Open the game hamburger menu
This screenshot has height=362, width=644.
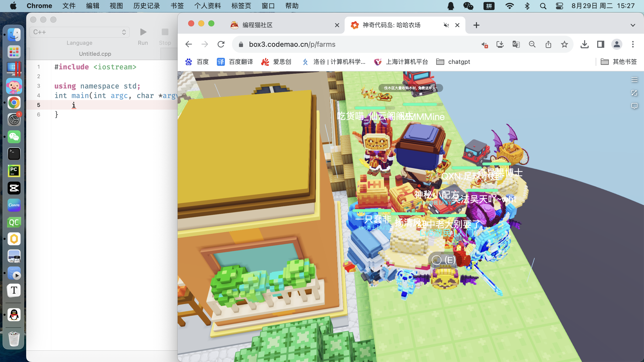(634, 80)
